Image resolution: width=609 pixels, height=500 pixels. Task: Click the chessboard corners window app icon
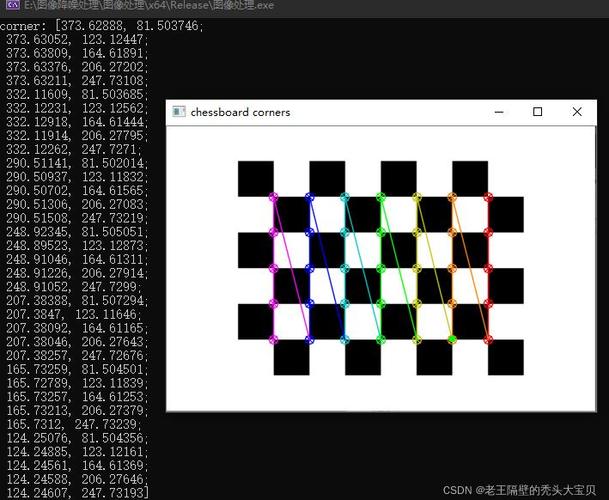(x=179, y=112)
